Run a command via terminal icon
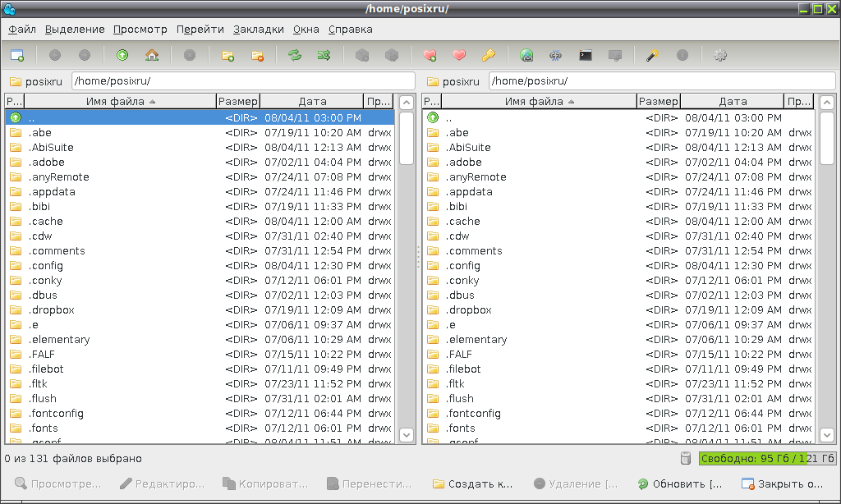The image size is (841, 504). [585, 55]
